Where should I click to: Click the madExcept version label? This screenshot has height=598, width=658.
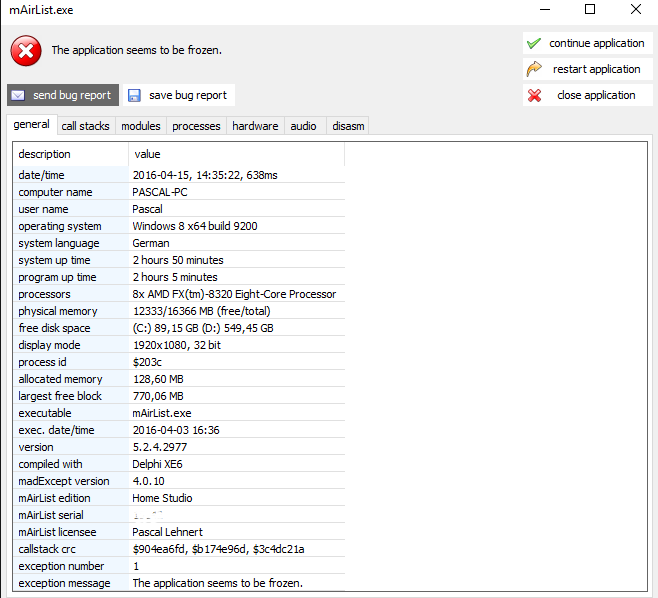[63, 481]
